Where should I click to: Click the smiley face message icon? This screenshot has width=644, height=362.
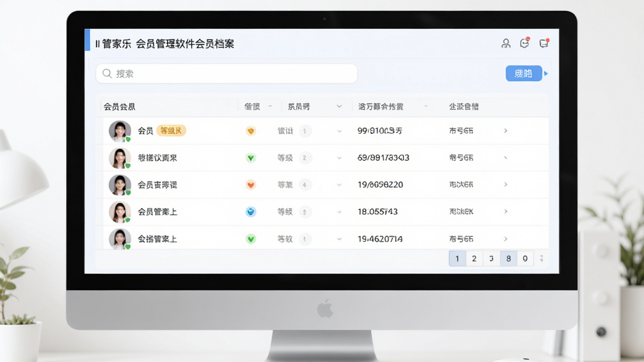pyautogui.click(x=525, y=43)
